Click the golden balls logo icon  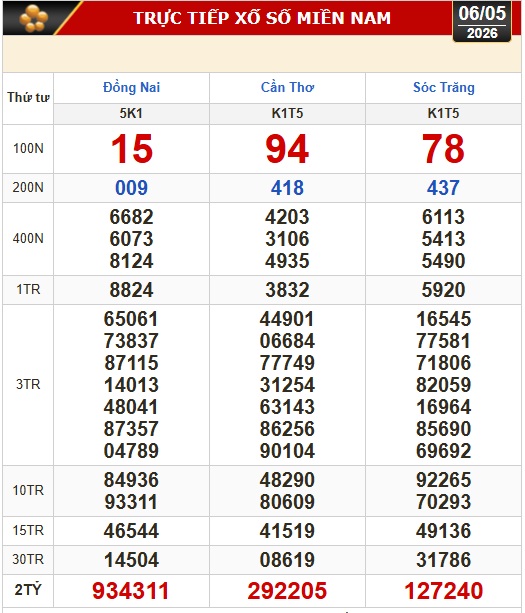pyautogui.click(x=34, y=18)
